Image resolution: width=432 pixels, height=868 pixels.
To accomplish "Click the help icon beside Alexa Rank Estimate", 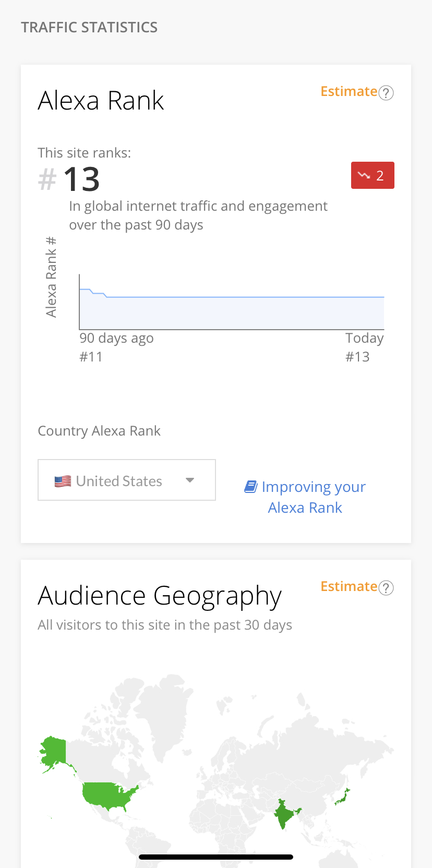I will click(x=386, y=93).
